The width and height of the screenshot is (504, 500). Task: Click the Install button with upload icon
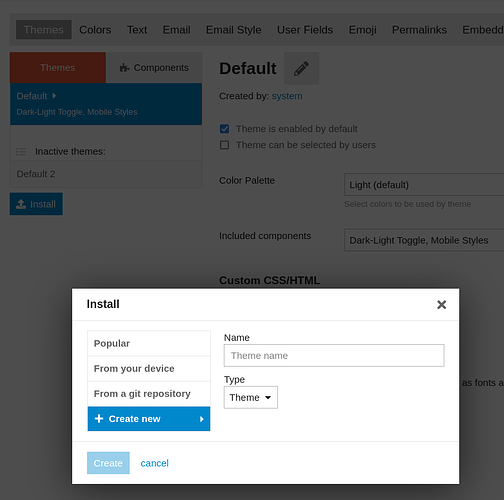(x=36, y=204)
